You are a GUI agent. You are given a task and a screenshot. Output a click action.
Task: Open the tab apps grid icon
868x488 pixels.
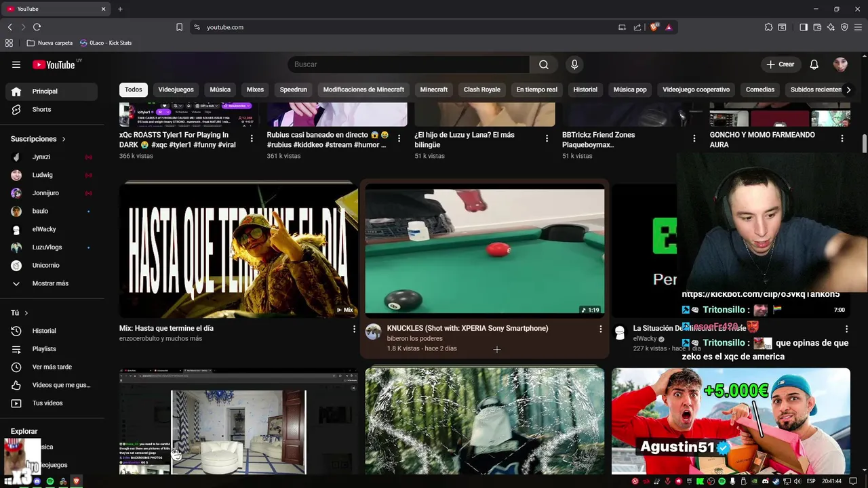9,43
